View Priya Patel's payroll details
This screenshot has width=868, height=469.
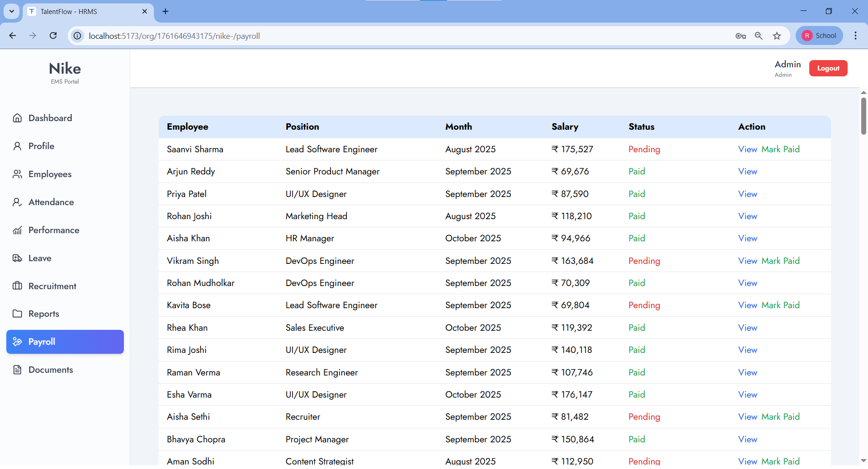pyautogui.click(x=748, y=194)
